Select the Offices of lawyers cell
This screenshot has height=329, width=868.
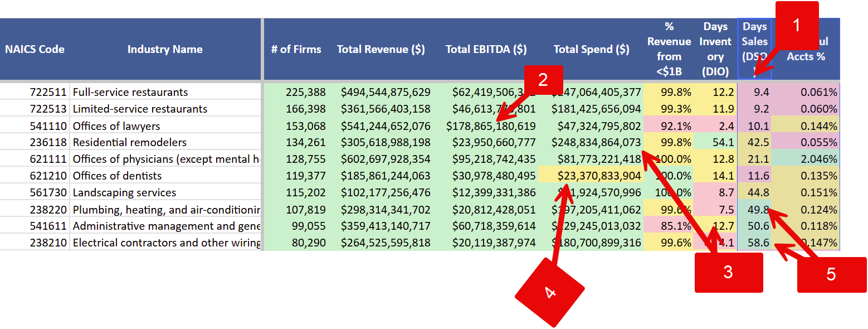click(x=165, y=126)
